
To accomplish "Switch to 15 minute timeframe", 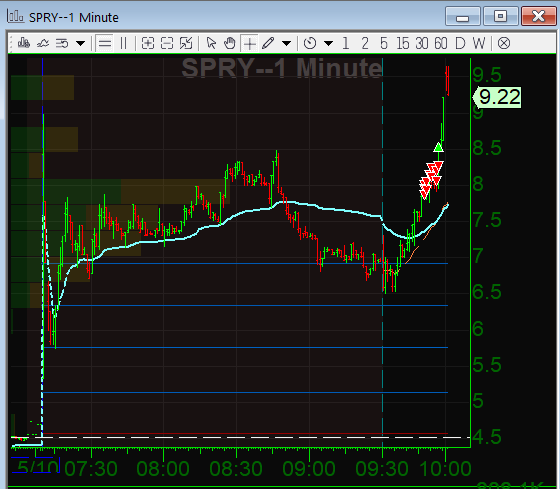I will click(403, 44).
